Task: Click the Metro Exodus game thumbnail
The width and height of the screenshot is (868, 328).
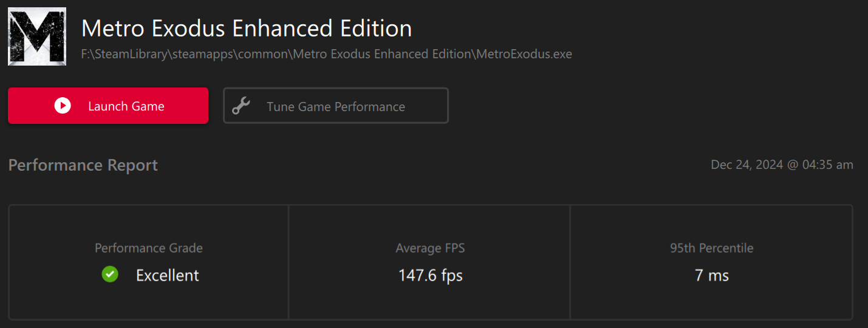Action: [x=37, y=36]
